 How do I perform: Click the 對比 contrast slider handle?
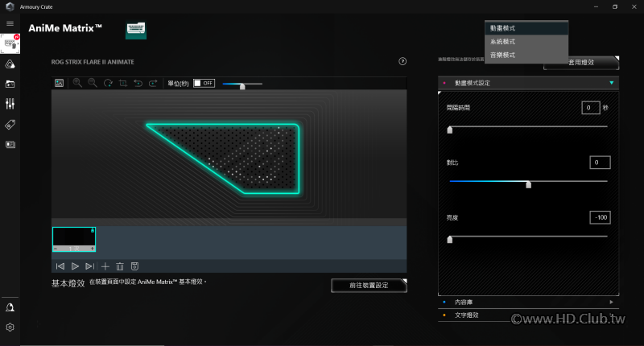[529, 184]
